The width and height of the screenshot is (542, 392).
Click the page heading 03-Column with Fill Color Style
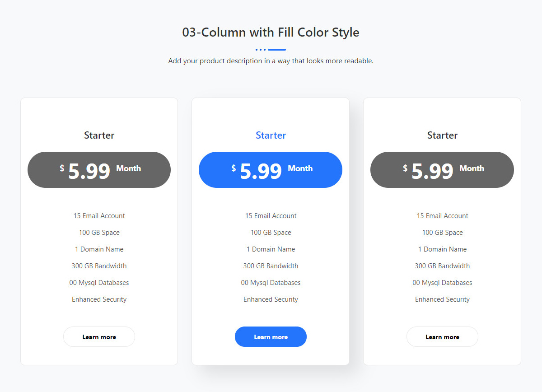pyautogui.click(x=271, y=33)
